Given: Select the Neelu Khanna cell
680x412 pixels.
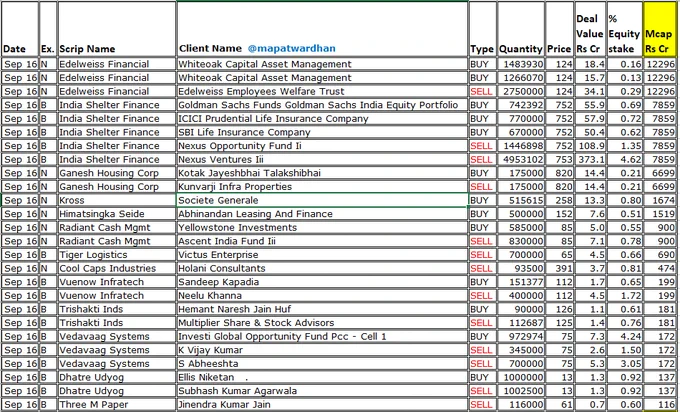Looking at the screenshot, I should tap(322, 296).
